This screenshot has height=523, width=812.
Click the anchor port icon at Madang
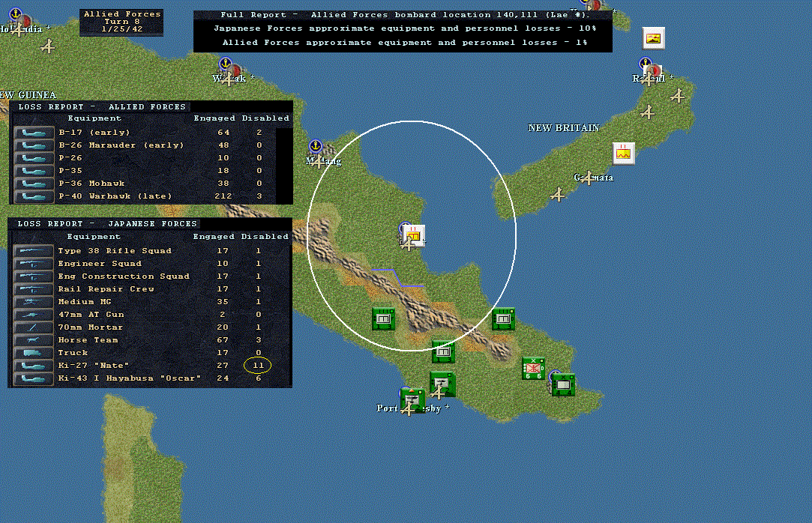click(316, 146)
